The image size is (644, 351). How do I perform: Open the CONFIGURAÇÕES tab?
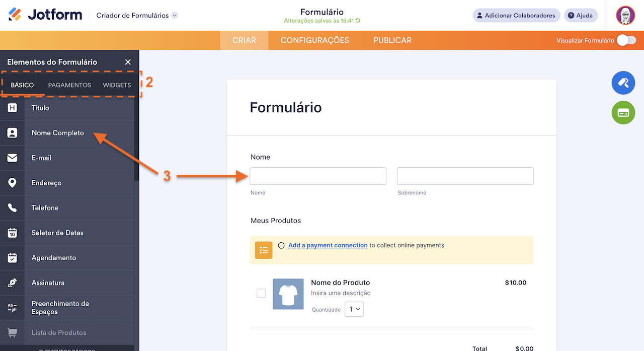pos(314,40)
